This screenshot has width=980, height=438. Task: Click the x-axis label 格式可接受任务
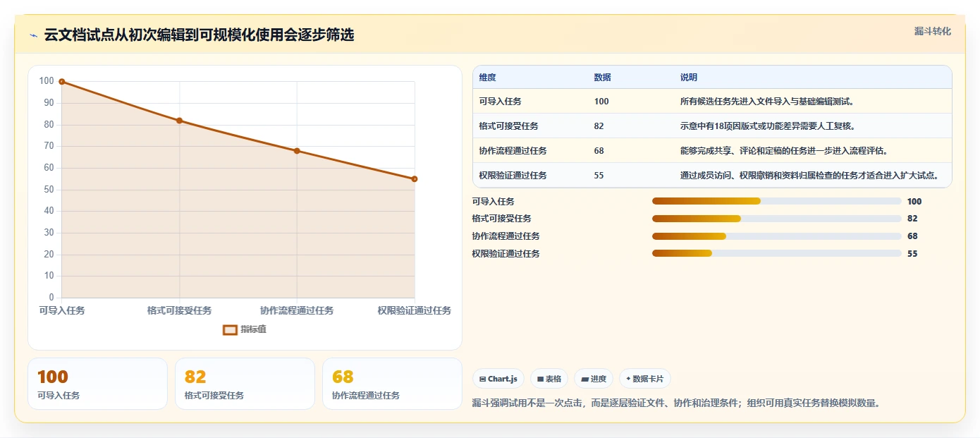coord(179,310)
